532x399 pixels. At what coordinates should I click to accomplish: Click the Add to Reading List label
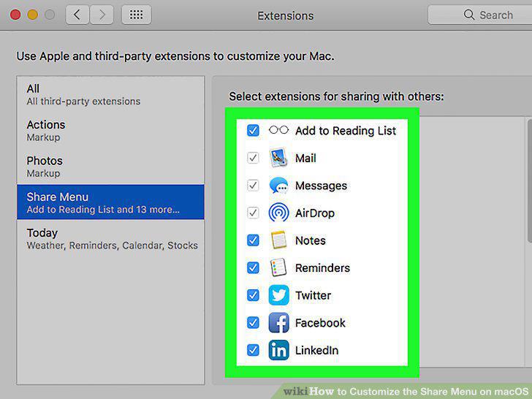[x=346, y=131]
